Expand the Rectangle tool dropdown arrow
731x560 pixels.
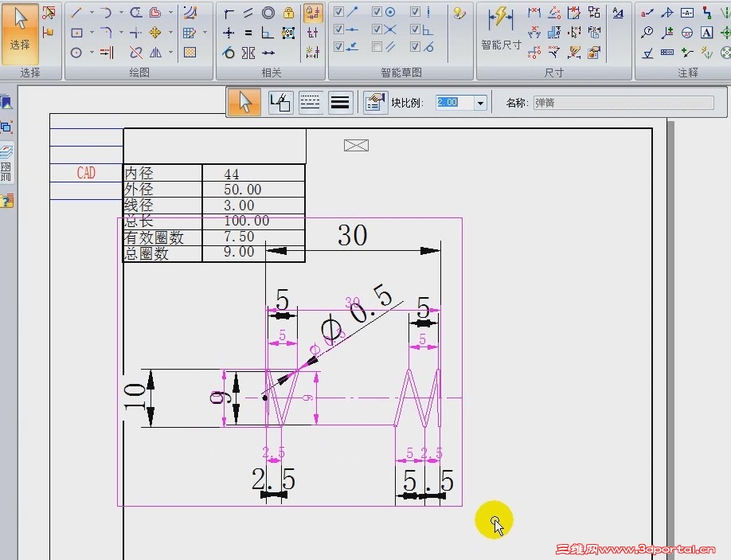coord(92,33)
